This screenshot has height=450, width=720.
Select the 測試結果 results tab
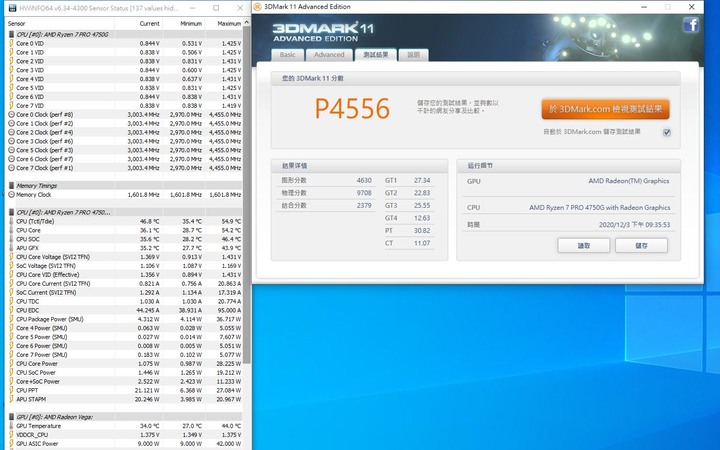tap(376, 55)
